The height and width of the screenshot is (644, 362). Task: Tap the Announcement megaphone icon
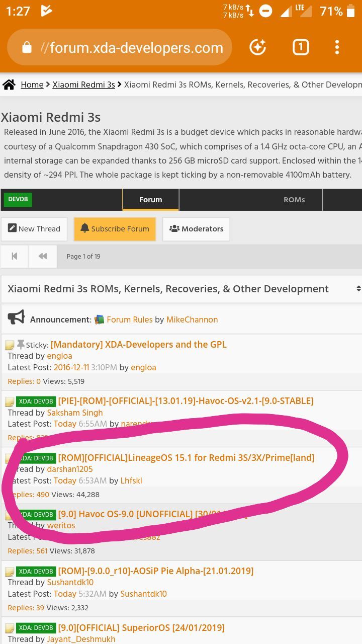coord(16,317)
